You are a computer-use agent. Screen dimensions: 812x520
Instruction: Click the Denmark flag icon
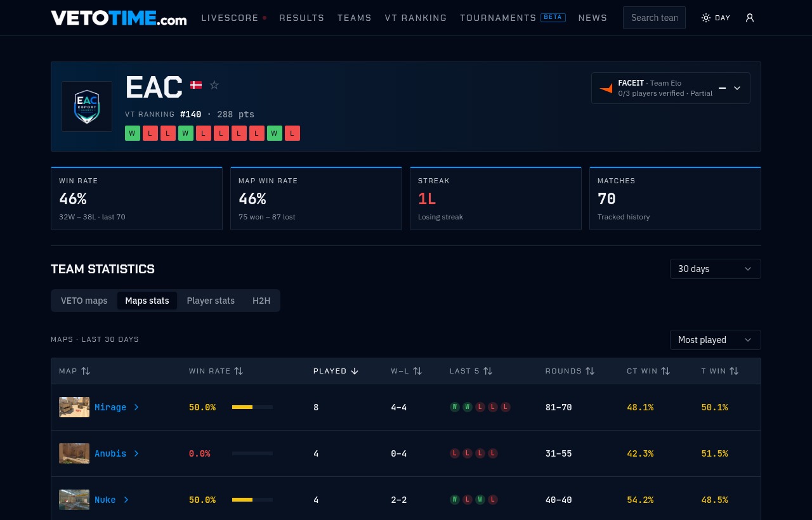click(x=196, y=85)
